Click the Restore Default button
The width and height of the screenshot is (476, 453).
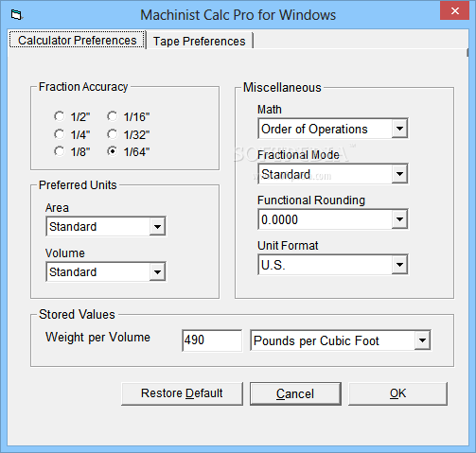pyautogui.click(x=182, y=393)
